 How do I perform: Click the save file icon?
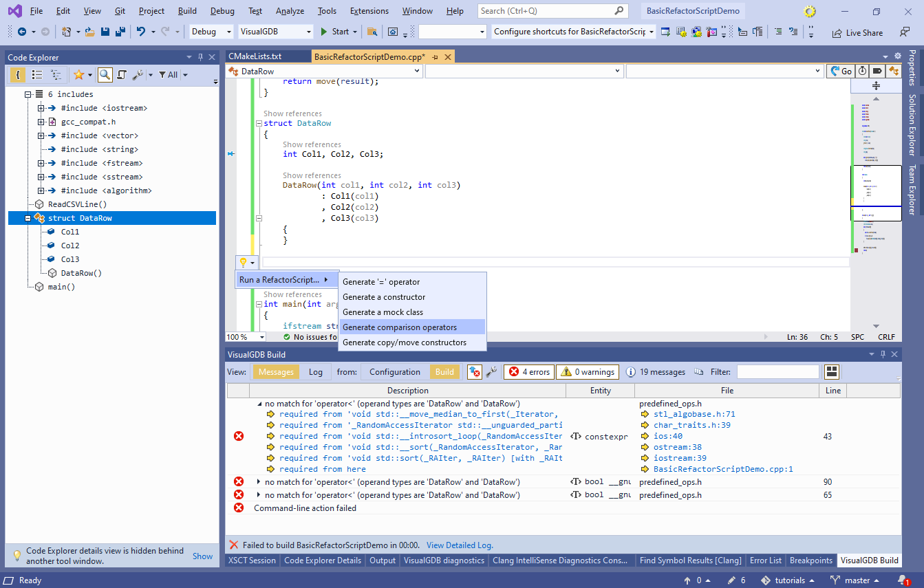[105, 32]
